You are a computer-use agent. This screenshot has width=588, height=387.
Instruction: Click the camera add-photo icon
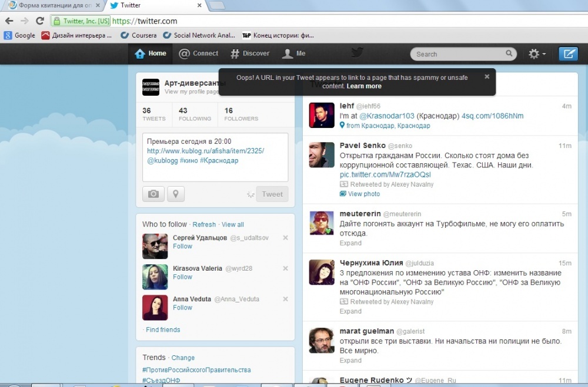pyautogui.click(x=153, y=194)
